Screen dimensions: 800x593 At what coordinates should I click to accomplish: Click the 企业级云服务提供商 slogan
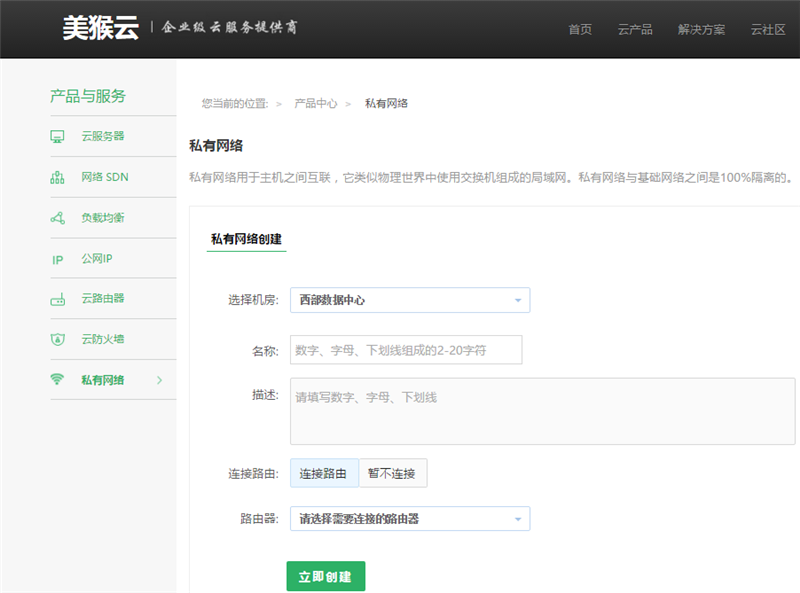pyautogui.click(x=230, y=27)
